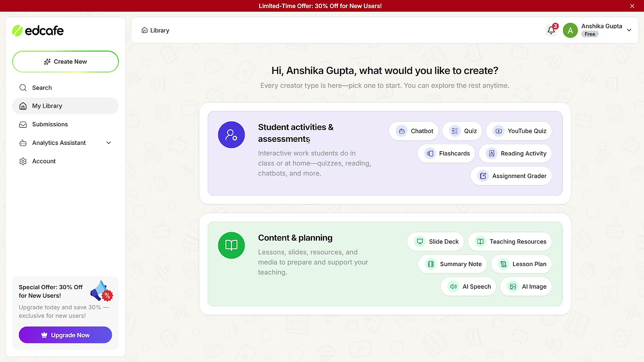The image size is (644, 362).
Task: Generate AI Speech
Action: pyautogui.click(x=468, y=287)
